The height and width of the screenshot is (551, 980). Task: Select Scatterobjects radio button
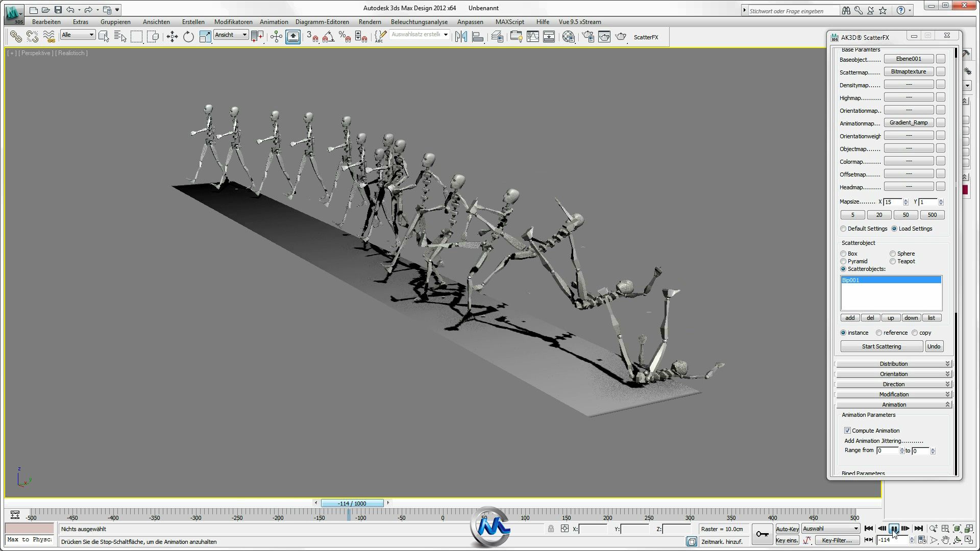pos(843,268)
